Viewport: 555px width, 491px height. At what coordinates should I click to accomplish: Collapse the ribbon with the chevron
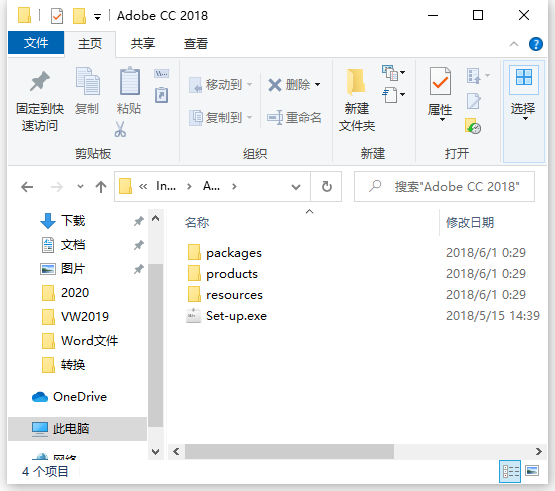pos(514,44)
